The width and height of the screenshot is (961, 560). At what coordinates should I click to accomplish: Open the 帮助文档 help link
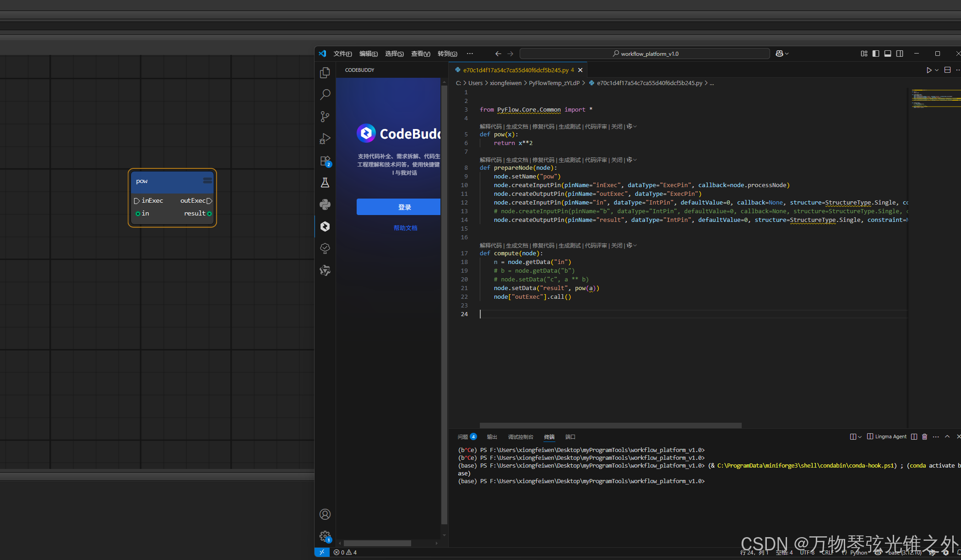coord(405,228)
